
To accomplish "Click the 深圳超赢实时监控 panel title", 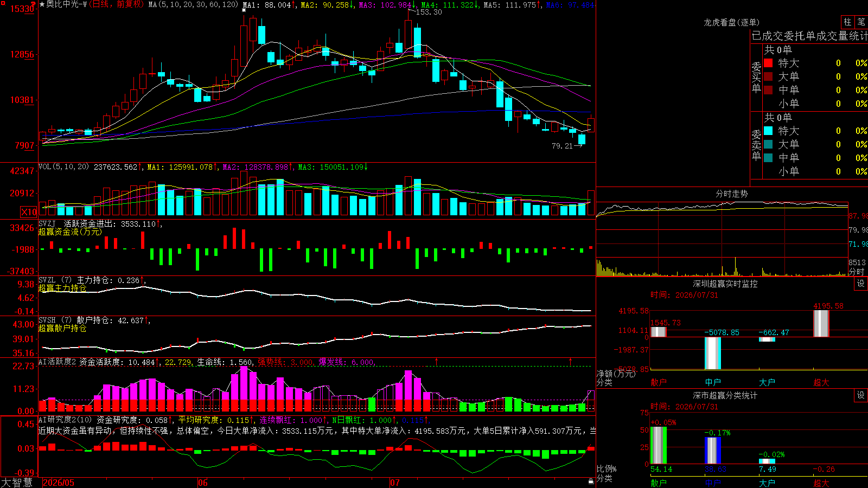I will pos(725,284).
